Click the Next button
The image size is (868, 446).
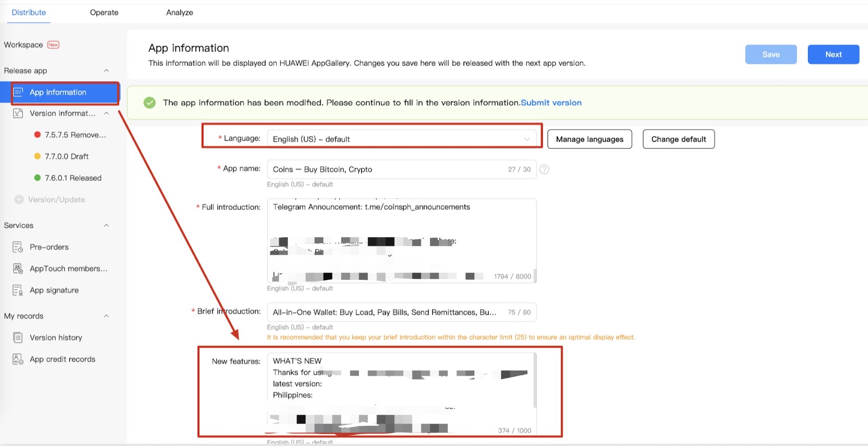833,54
